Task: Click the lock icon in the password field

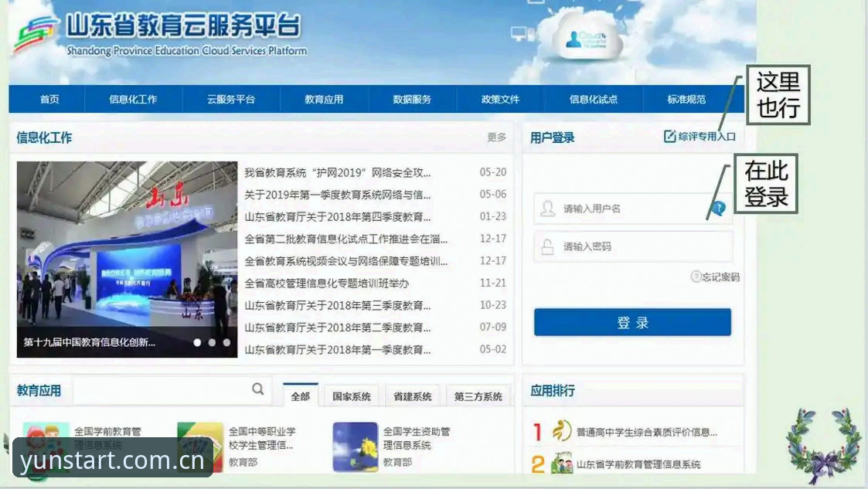Action: [547, 246]
